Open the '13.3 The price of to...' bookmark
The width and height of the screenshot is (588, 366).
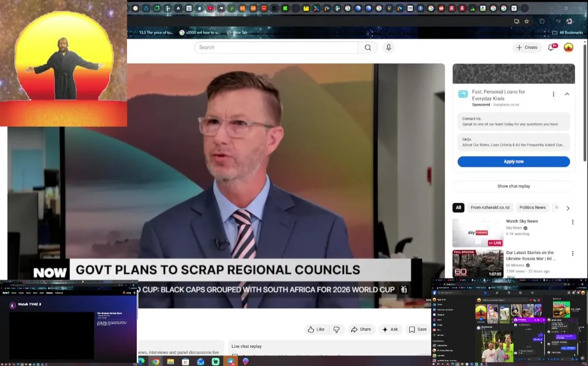(156, 33)
